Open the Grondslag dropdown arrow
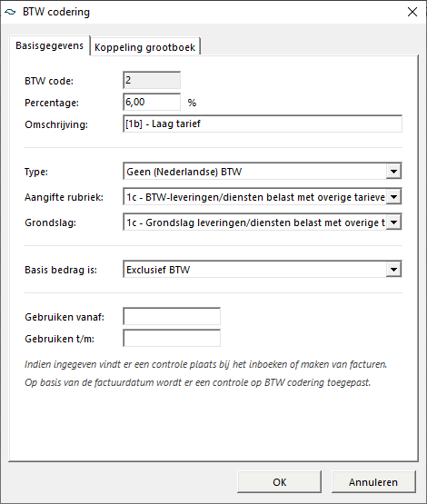The height and width of the screenshot is (504, 427). click(394, 222)
